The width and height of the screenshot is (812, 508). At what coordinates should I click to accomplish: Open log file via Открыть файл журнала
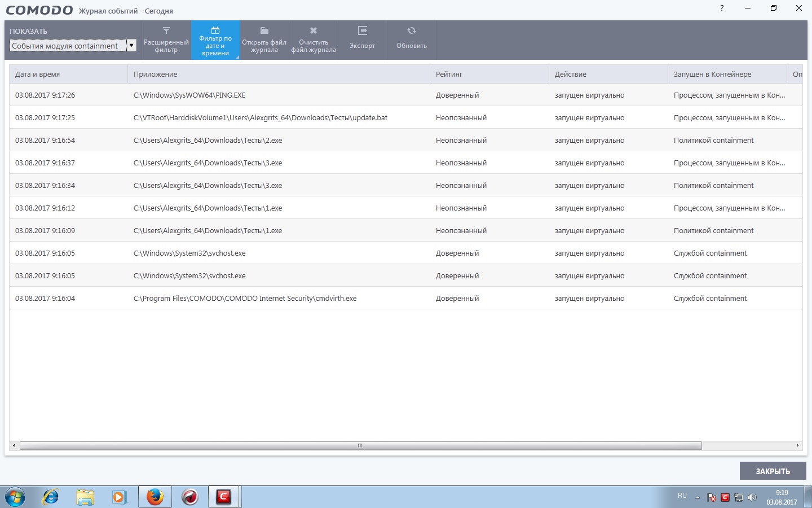pos(264,40)
